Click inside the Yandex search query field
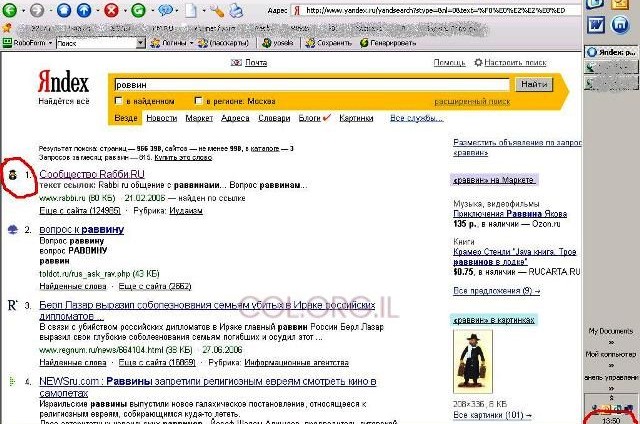 (311, 85)
